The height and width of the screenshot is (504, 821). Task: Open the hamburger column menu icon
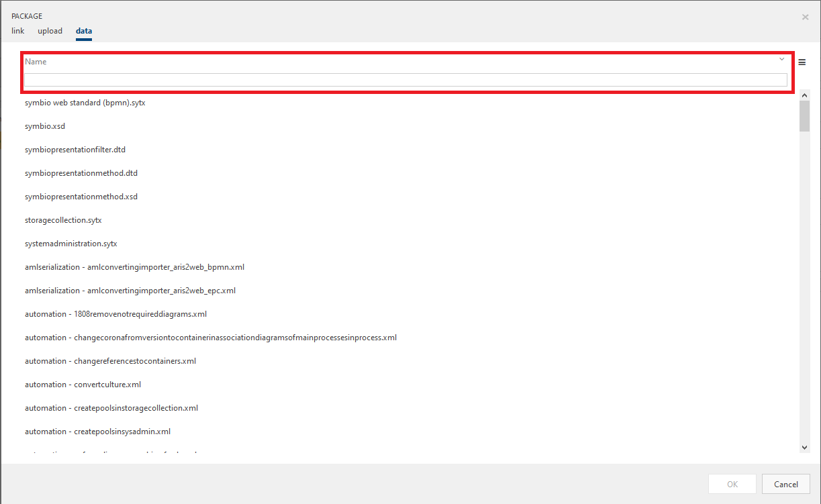[x=802, y=62]
